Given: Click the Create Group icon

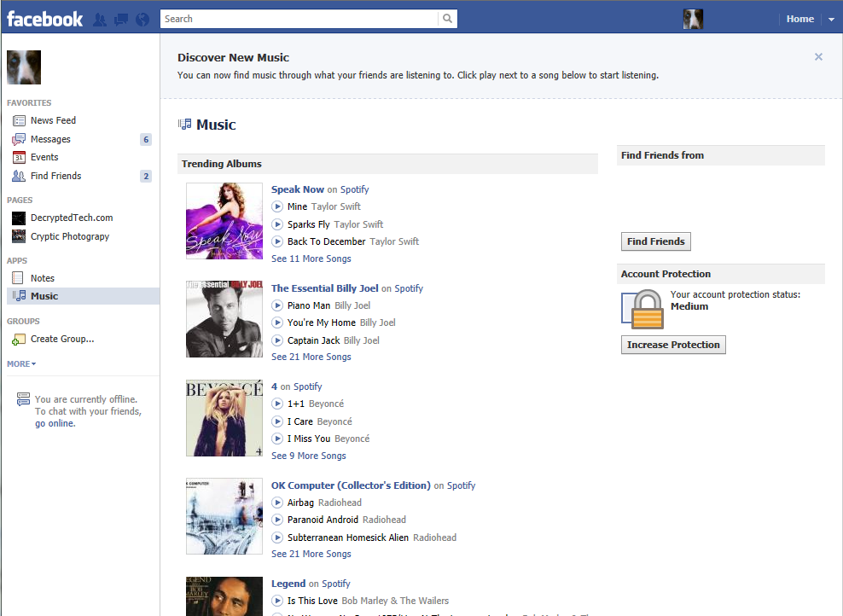Looking at the screenshot, I should (x=19, y=340).
